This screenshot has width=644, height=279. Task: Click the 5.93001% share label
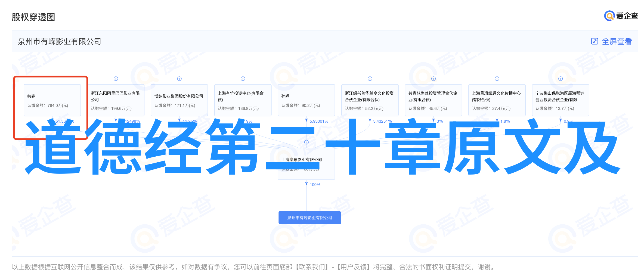pyautogui.click(x=319, y=121)
